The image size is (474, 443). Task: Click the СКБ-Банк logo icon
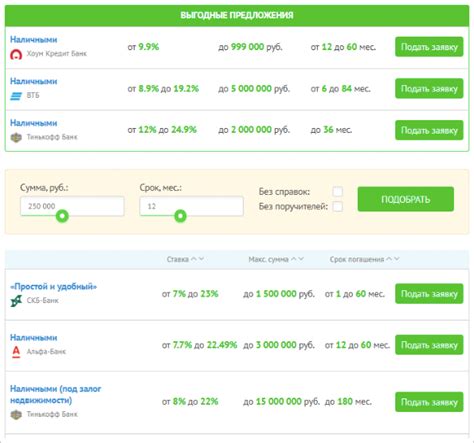point(16,301)
